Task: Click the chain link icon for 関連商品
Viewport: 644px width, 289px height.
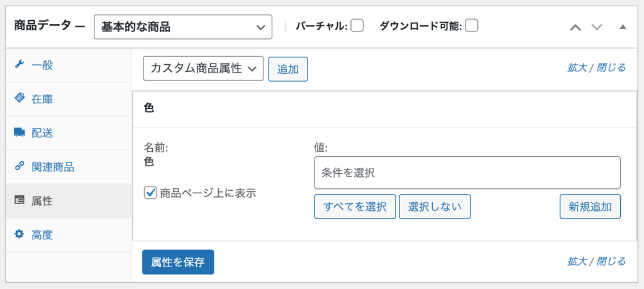Action: pyautogui.click(x=19, y=166)
